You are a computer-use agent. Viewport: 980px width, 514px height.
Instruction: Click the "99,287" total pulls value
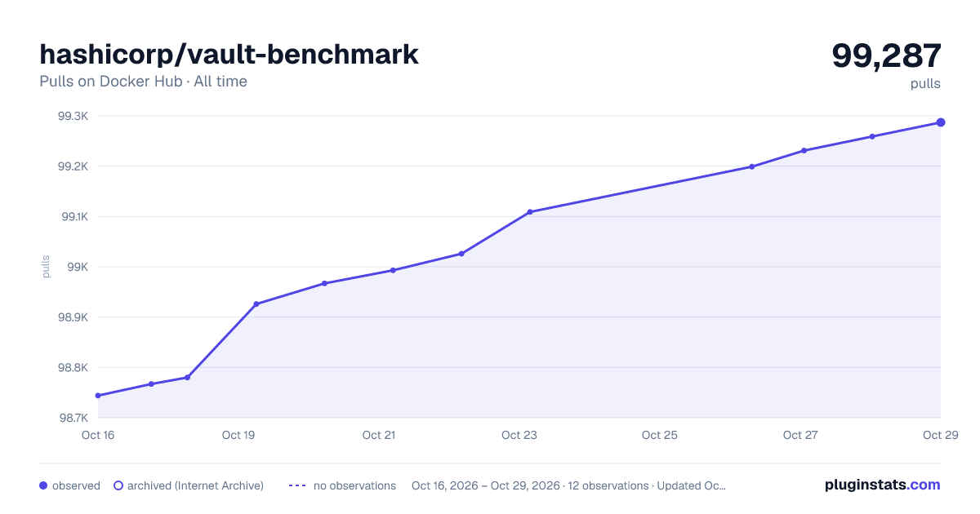tap(887, 55)
